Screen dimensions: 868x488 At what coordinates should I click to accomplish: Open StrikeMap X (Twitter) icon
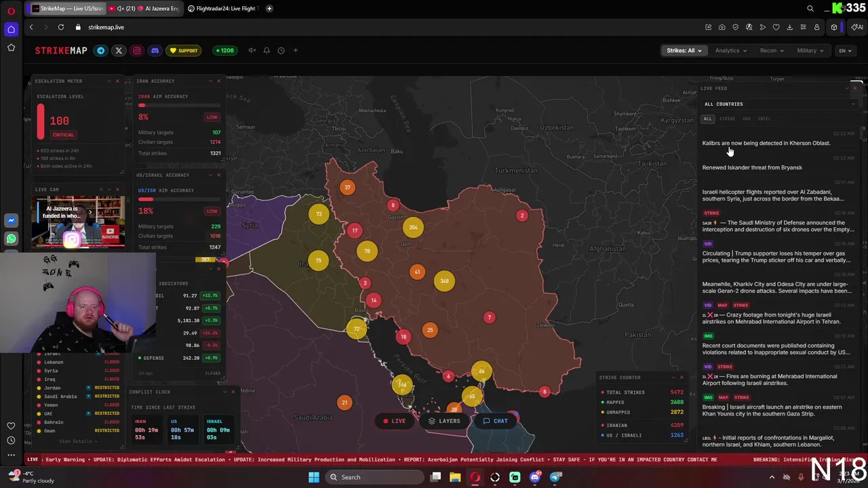coord(119,50)
